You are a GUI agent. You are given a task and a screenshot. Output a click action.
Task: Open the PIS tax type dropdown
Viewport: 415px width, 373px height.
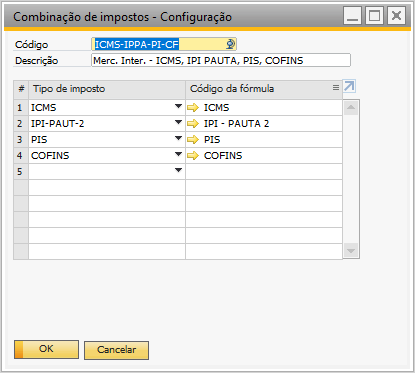coord(178,138)
